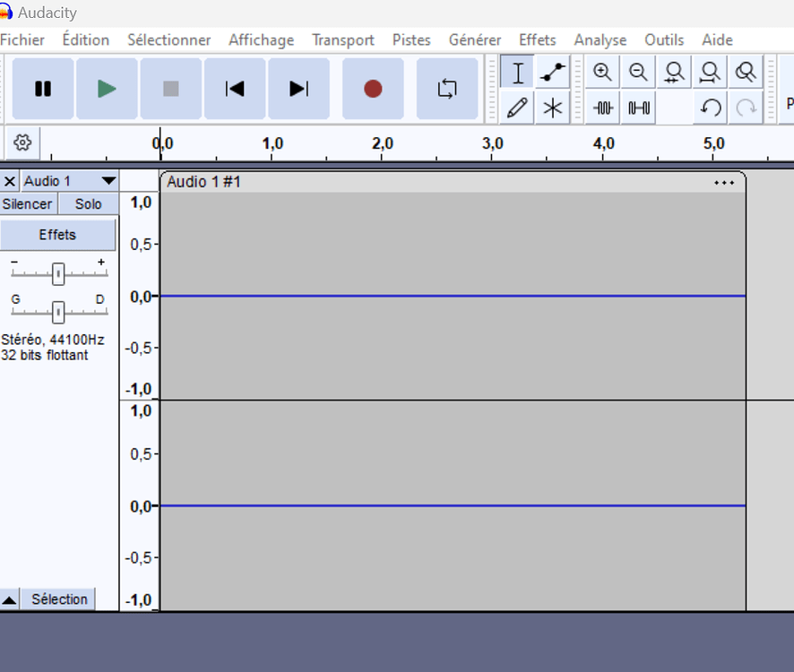Viewport: 794px width, 672px height.
Task: Open the Audio 1 track name dropdown
Action: point(108,181)
